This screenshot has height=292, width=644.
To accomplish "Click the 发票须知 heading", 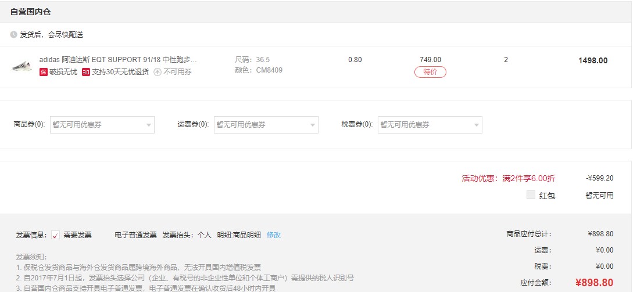I will (31, 257).
